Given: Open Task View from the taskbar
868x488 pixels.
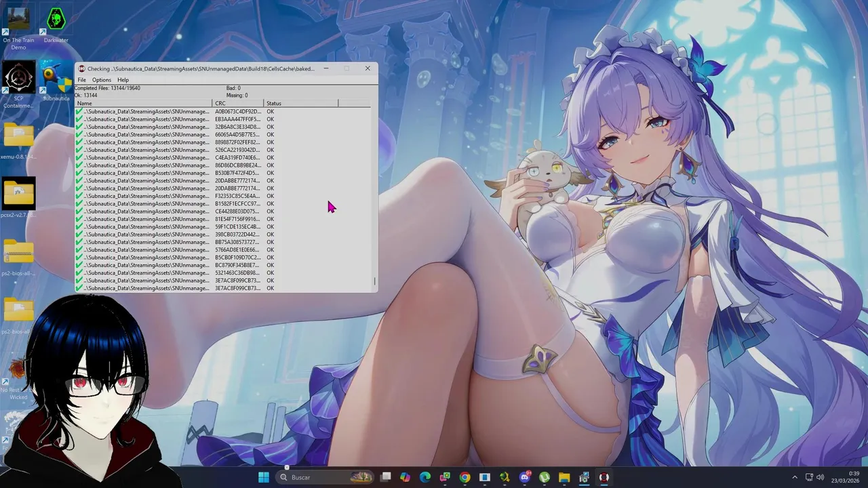Looking at the screenshot, I should pos(386,477).
